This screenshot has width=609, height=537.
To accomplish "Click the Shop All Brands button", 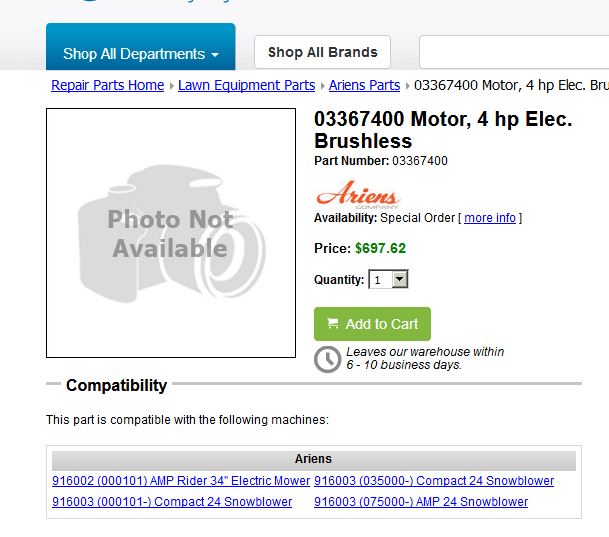I will [322, 52].
